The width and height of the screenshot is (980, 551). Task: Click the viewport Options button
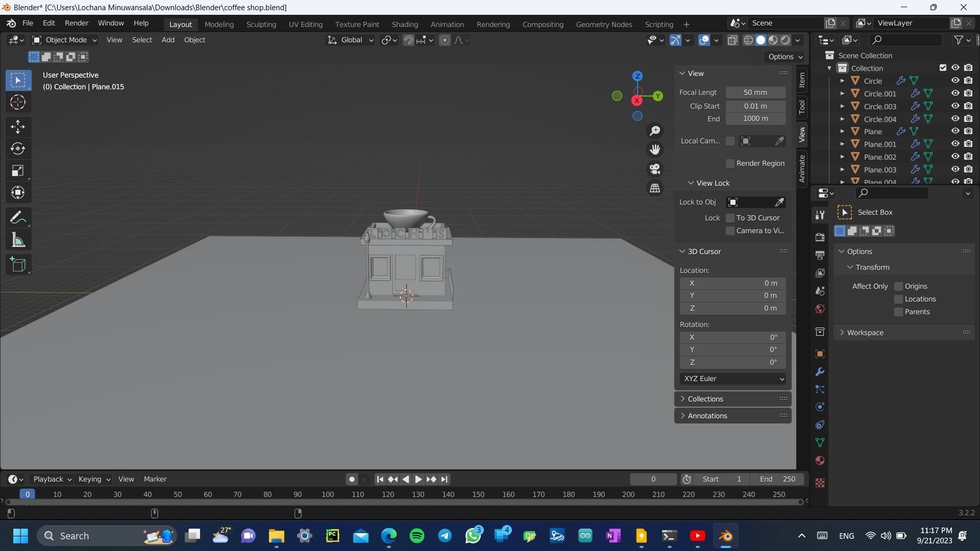(x=785, y=57)
